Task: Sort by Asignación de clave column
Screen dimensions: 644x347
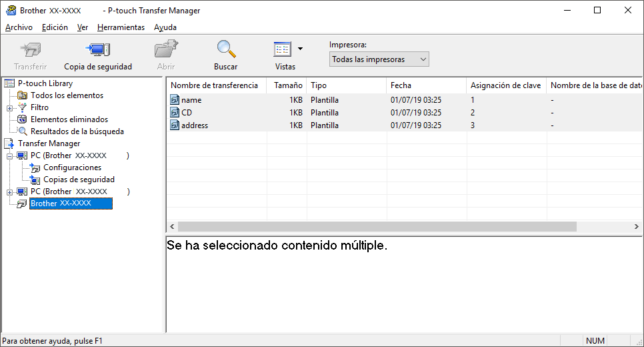Action: pos(507,85)
